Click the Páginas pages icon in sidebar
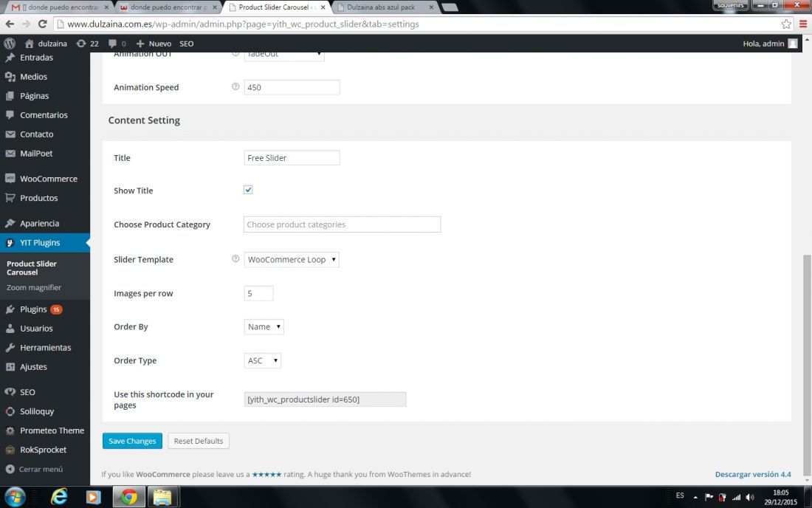Image resolution: width=812 pixels, height=508 pixels. pyautogui.click(x=10, y=96)
